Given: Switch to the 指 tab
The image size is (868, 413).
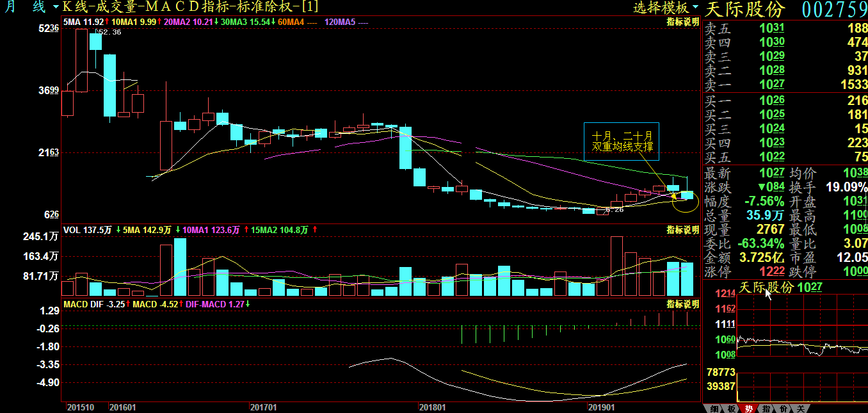Looking at the screenshot, I should pos(766,409).
